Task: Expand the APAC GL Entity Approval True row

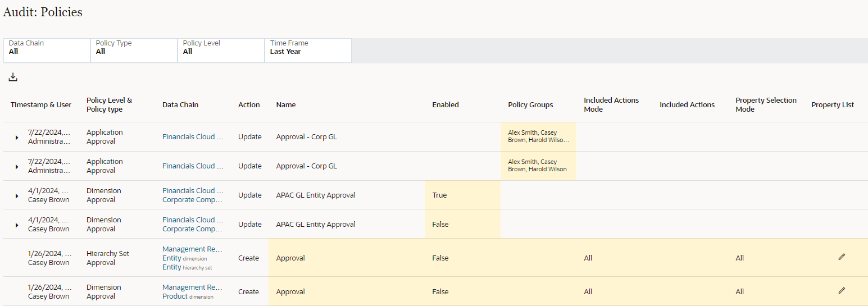Action: pyautogui.click(x=17, y=196)
